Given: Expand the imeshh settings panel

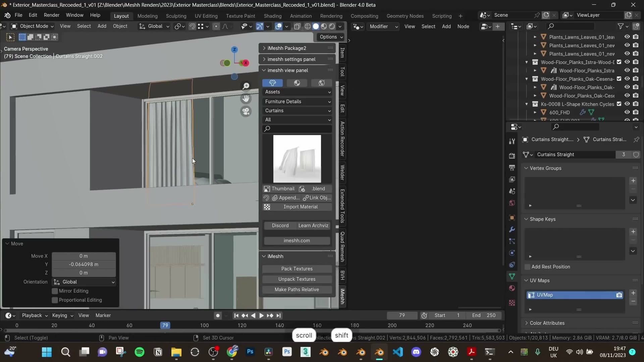Looking at the screenshot, I should click(x=297, y=59).
